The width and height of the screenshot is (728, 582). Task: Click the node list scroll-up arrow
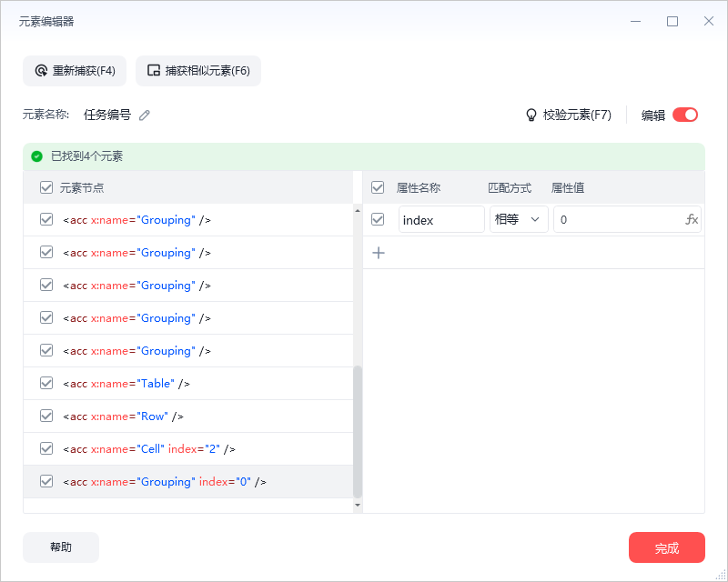(x=358, y=211)
